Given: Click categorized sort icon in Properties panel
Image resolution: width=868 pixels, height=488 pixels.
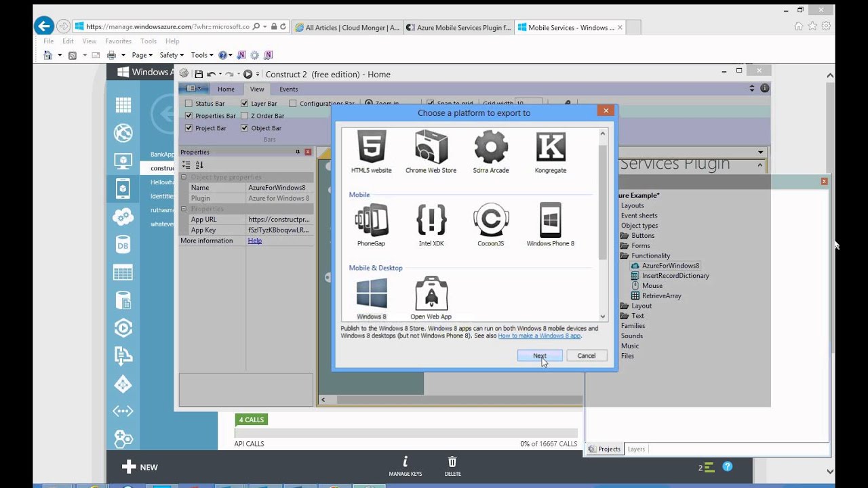Looking at the screenshot, I should [186, 165].
